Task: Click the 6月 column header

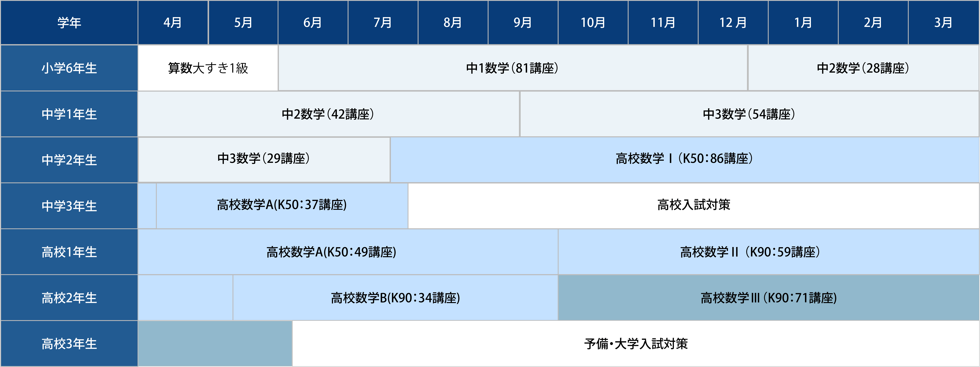Action: pos(313,23)
